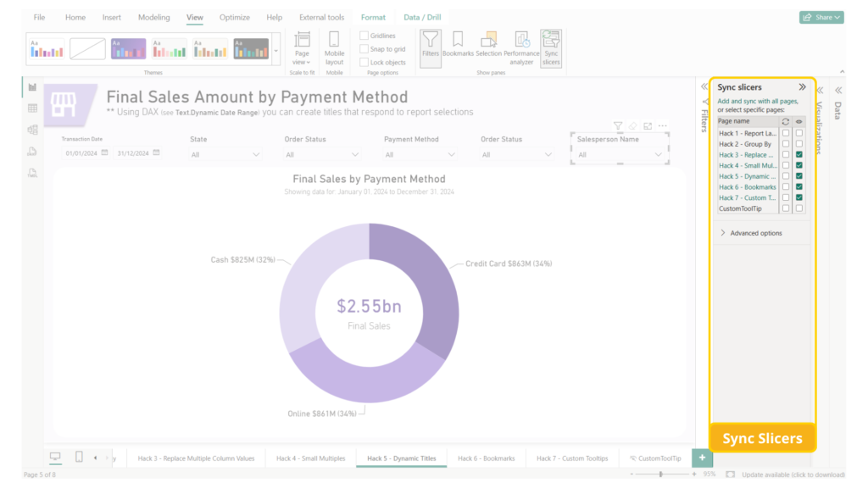Add a new report page
This screenshot has height=488, width=868.
[702, 458]
